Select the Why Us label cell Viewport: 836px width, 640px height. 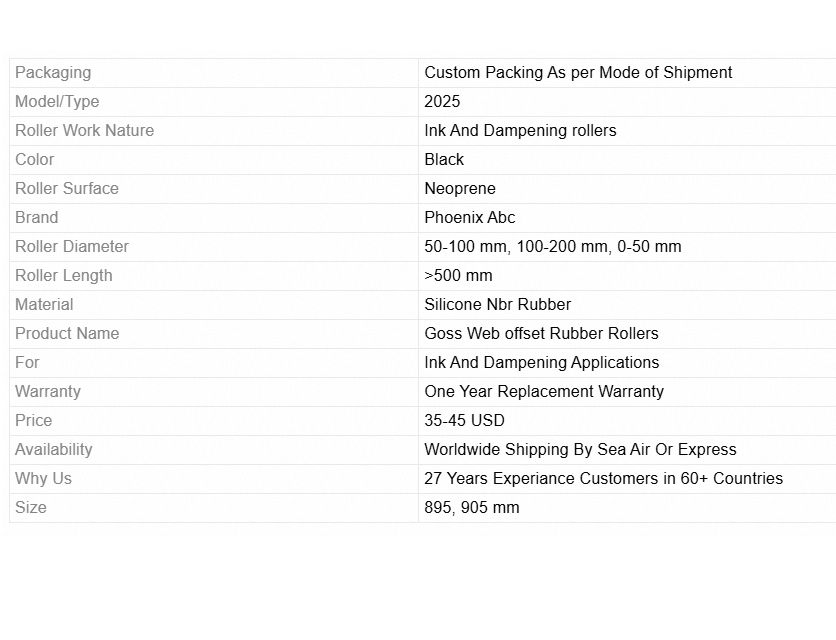(x=43, y=478)
